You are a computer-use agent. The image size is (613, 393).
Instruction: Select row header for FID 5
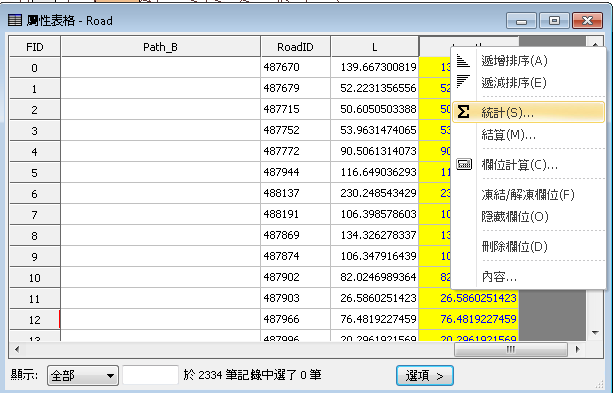tap(35, 172)
